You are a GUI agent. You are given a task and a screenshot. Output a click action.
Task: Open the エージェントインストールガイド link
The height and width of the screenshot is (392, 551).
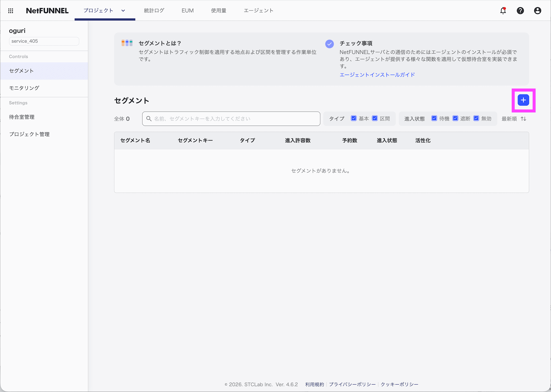377,75
